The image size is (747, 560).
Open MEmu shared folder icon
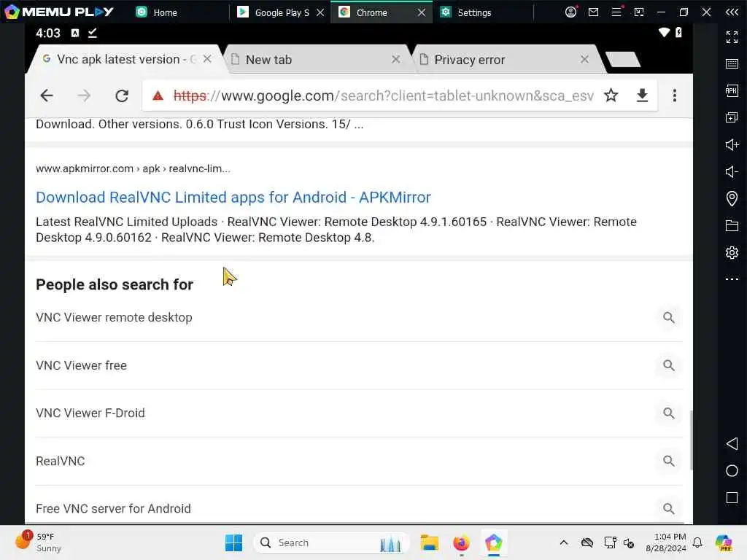pos(732,226)
